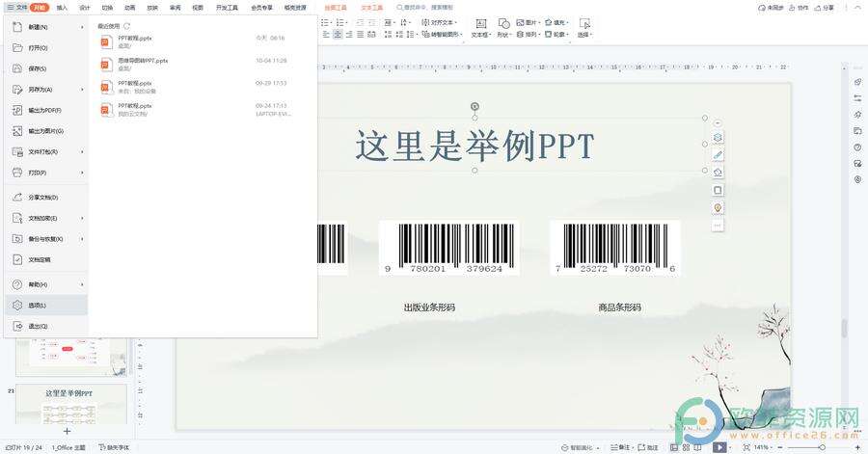Align text right icon
The width and height of the screenshot is (868, 454).
click(349, 35)
